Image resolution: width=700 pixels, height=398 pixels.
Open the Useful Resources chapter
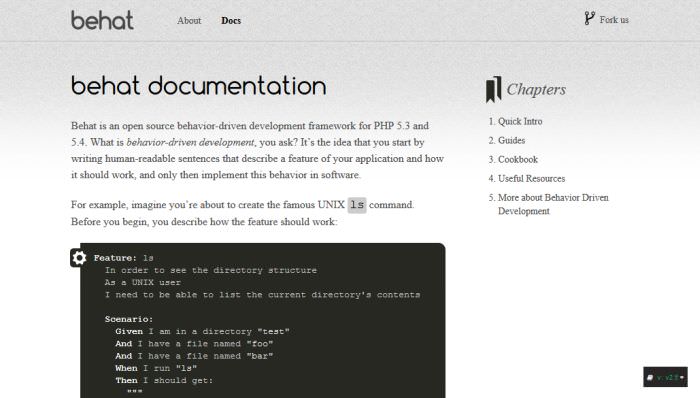click(x=531, y=178)
